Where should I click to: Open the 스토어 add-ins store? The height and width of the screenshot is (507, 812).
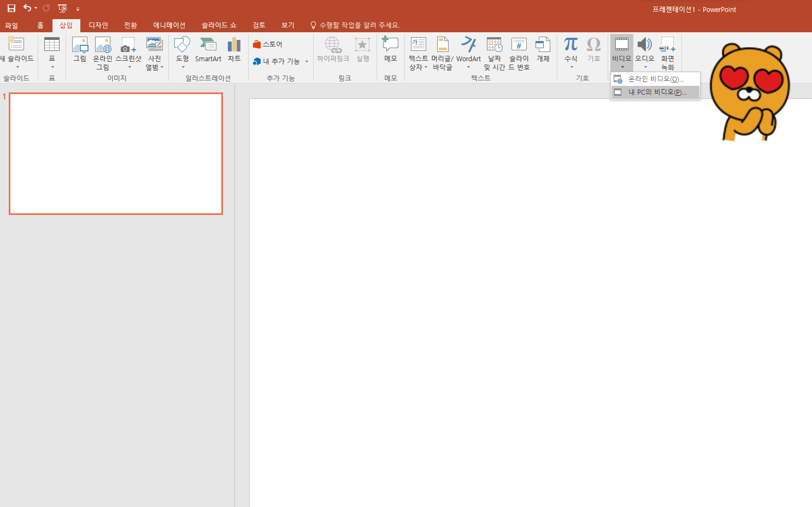click(x=268, y=44)
